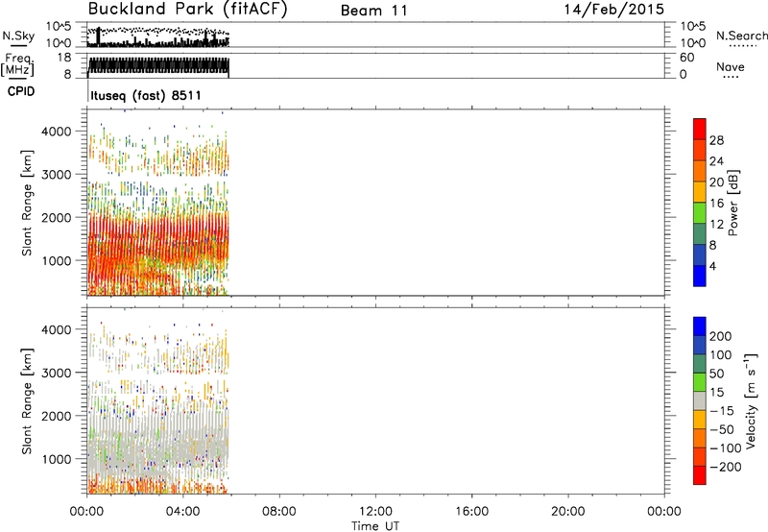The width and height of the screenshot is (768, 532).
Task: Click the '1000' tick on velocity panel
Action: (56, 460)
